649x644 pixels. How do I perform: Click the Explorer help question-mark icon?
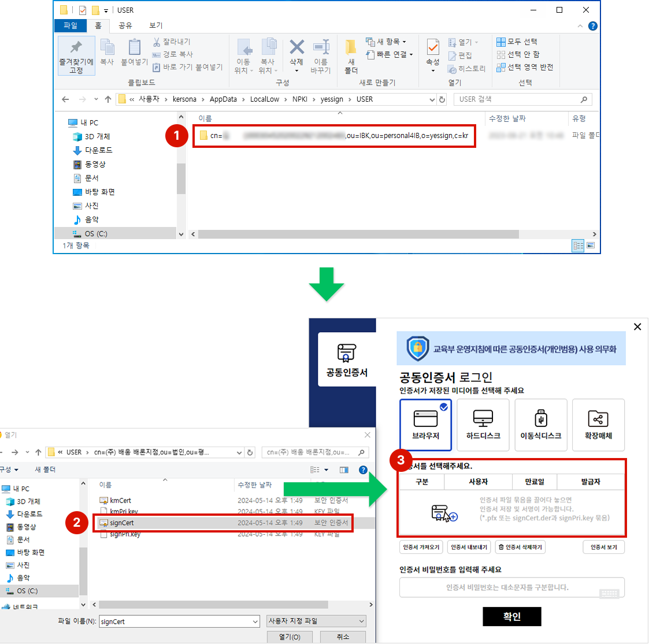click(593, 26)
